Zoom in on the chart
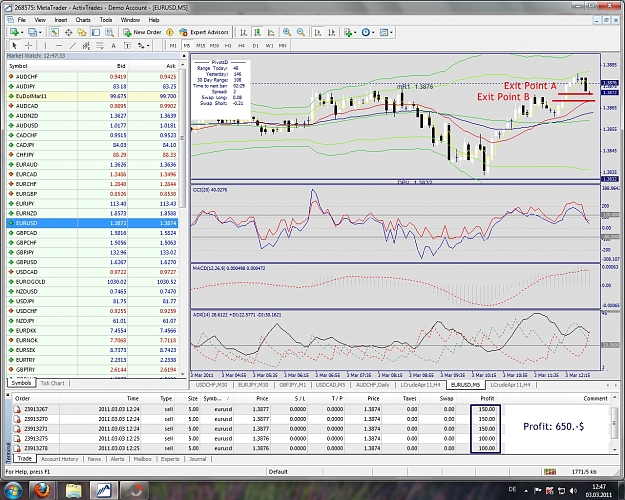Screen dimensions: 625x500 [x=287, y=32]
